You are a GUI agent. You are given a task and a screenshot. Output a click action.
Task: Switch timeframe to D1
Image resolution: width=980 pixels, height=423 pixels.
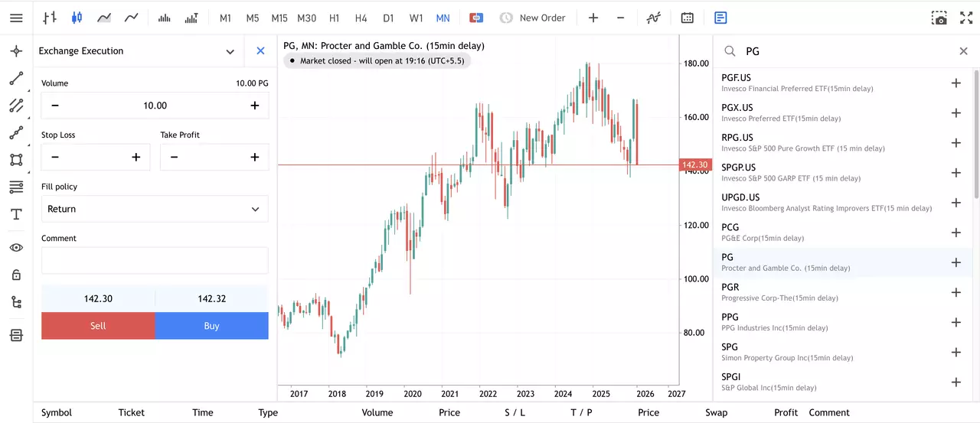pyautogui.click(x=388, y=18)
